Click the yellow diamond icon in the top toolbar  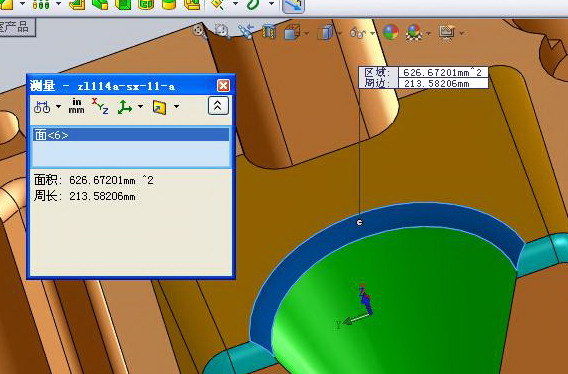[x=217, y=4]
